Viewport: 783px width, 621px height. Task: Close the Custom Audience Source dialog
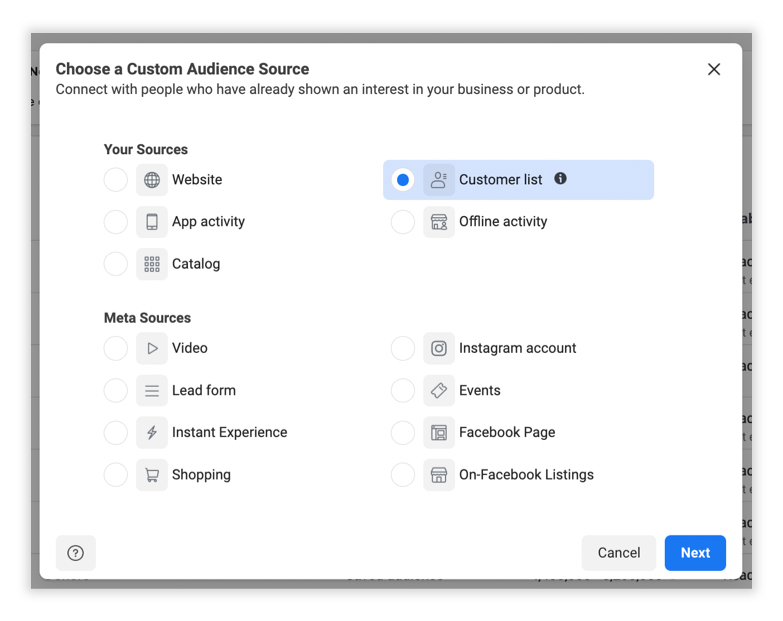pyautogui.click(x=714, y=69)
